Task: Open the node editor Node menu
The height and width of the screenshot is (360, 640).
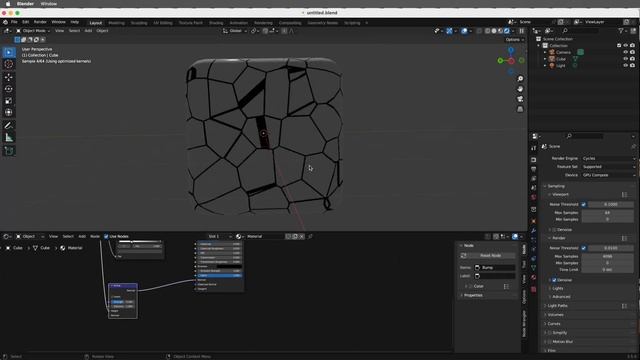Action: click(x=95, y=236)
